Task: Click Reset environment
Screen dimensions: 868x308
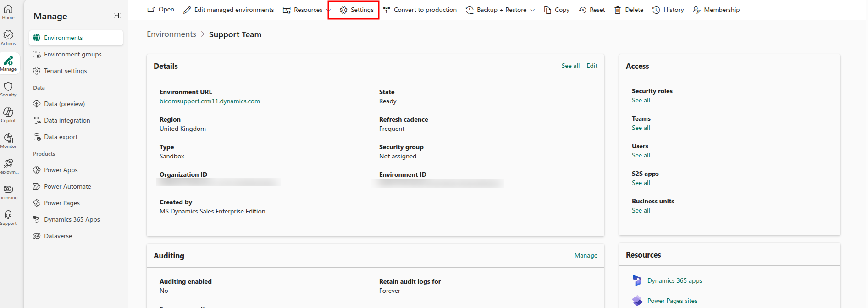Action: click(592, 10)
